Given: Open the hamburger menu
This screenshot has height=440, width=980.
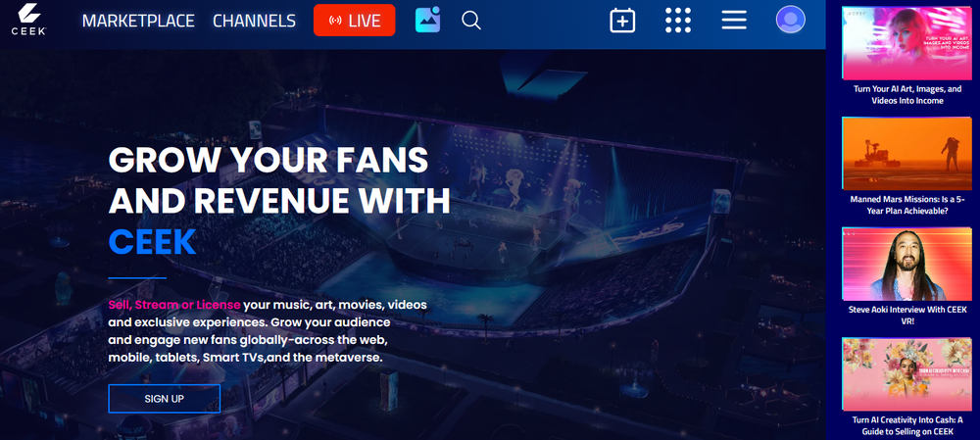Looking at the screenshot, I should (734, 20).
